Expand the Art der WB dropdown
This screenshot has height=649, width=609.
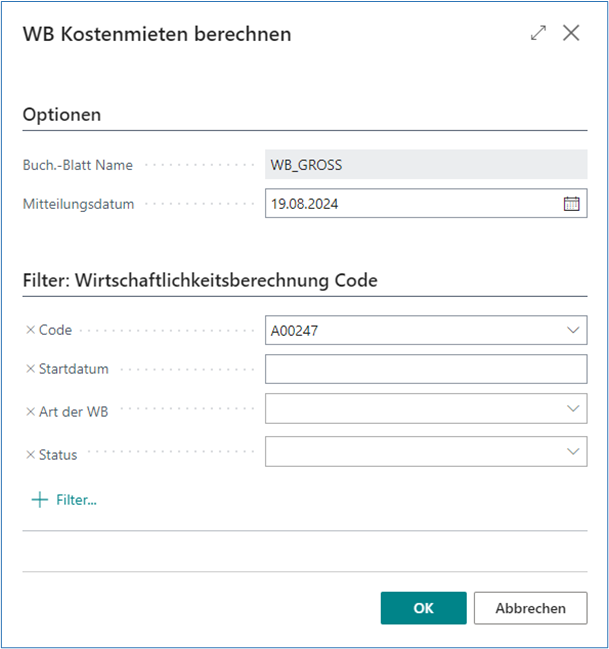pos(573,408)
